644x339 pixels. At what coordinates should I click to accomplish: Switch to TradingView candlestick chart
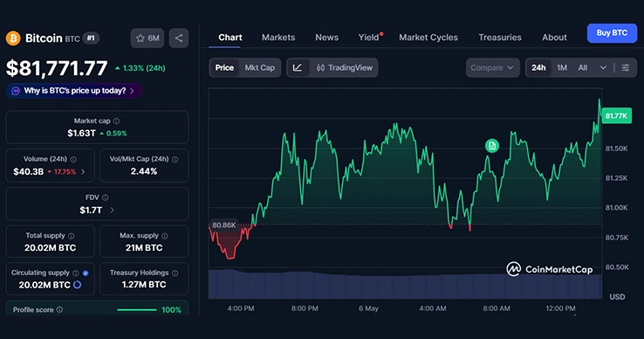344,68
